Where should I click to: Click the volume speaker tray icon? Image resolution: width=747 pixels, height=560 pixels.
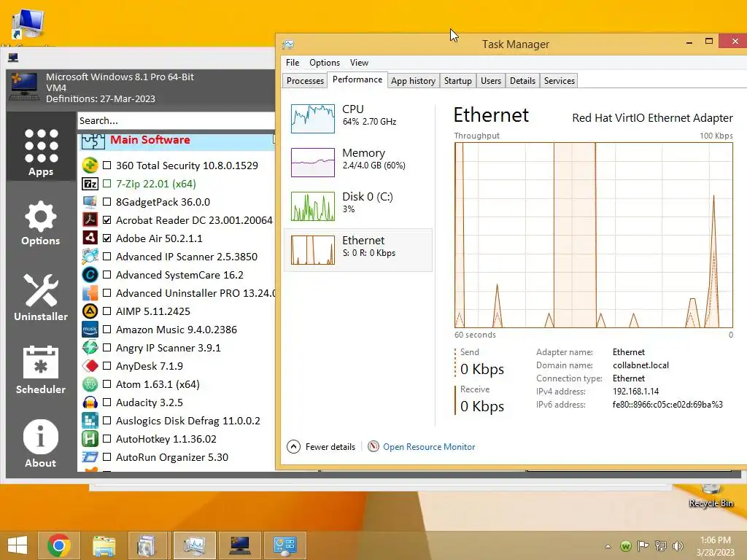pyautogui.click(x=678, y=546)
